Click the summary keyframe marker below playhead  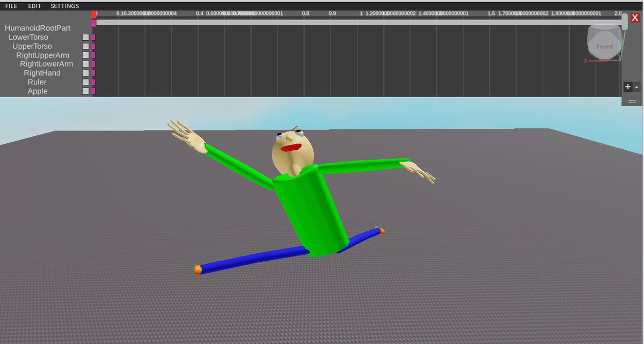coord(93,23)
